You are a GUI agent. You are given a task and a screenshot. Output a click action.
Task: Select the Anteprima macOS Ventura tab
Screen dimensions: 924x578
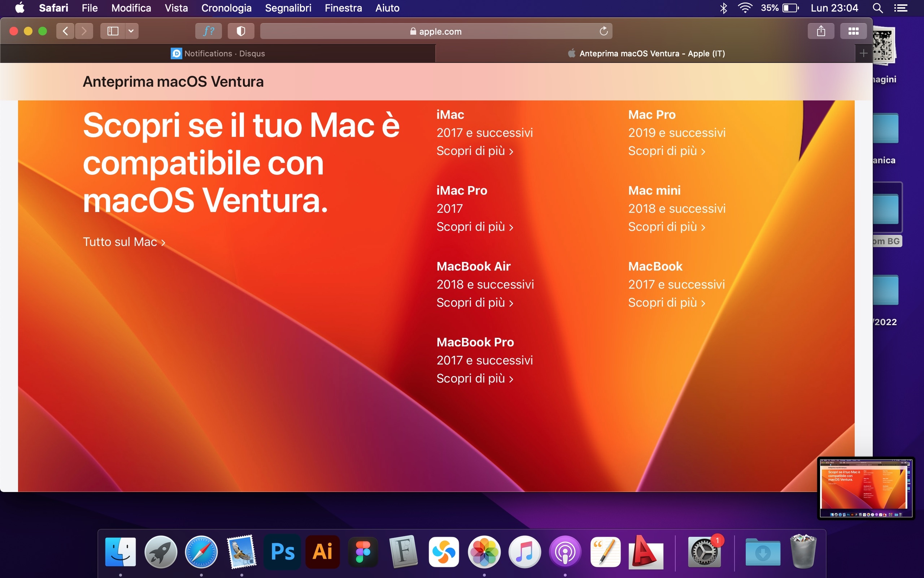645,53
